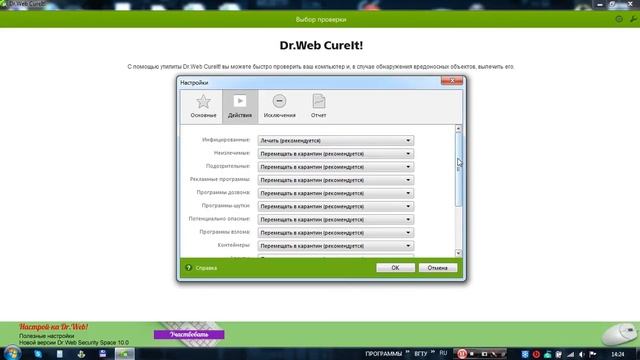Switch to the Исключения tab
Viewport: 640px width, 360px height.
click(x=280, y=106)
